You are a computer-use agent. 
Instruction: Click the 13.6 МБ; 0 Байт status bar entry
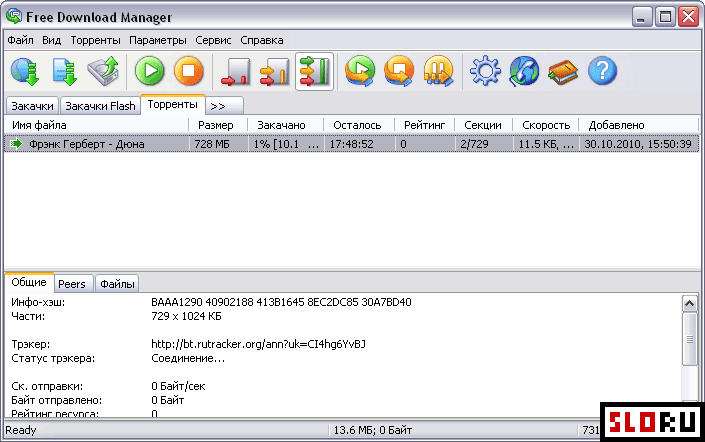[x=373, y=430]
